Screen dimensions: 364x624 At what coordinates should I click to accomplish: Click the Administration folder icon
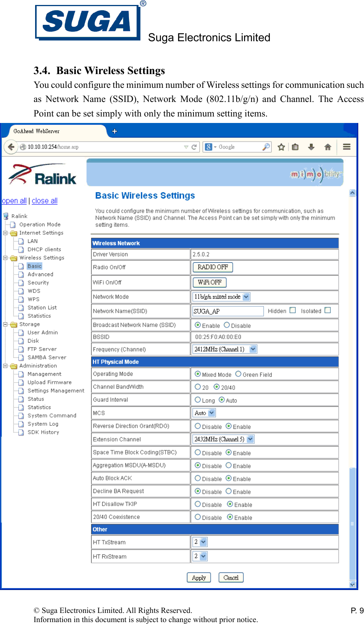point(14,366)
